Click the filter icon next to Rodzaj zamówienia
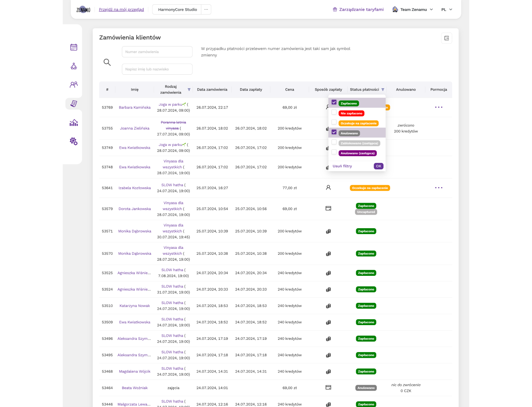Image resolution: width=532 pixels, height=407 pixels. 189,90
